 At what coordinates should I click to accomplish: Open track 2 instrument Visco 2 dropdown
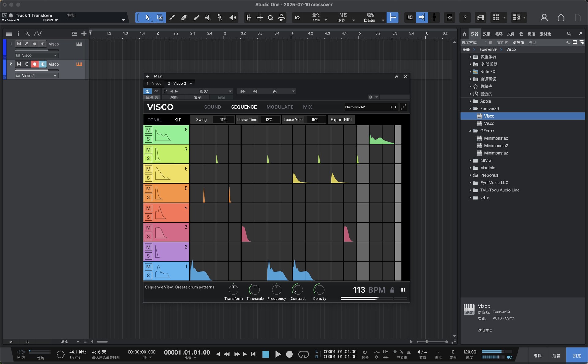pos(36,76)
